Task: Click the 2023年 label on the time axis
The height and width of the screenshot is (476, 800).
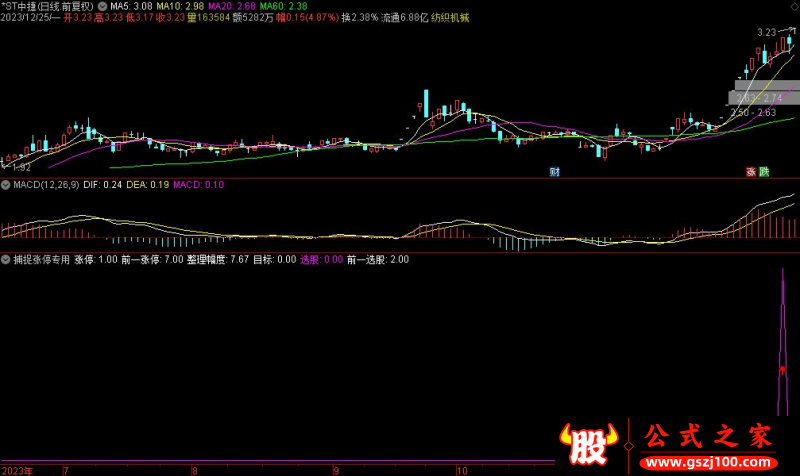Action: 18,469
